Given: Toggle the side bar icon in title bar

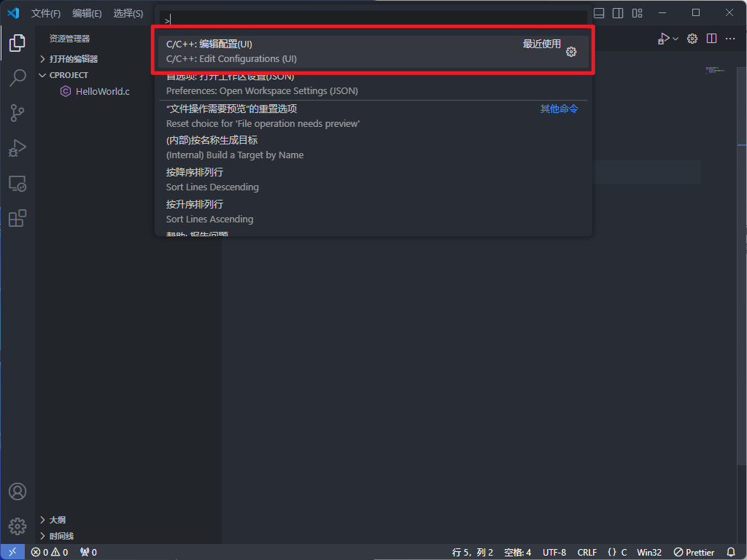Looking at the screenshot, I should [x=618, y=13].
